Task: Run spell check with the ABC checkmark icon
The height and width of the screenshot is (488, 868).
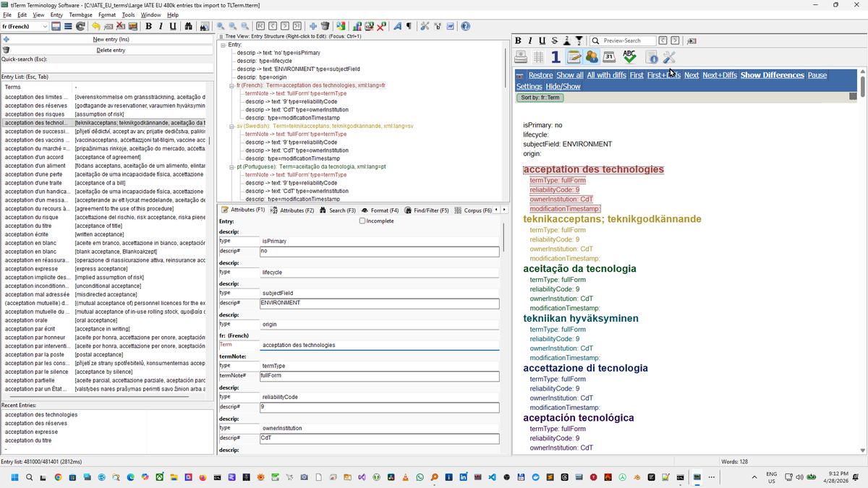Action: (629, 57)
